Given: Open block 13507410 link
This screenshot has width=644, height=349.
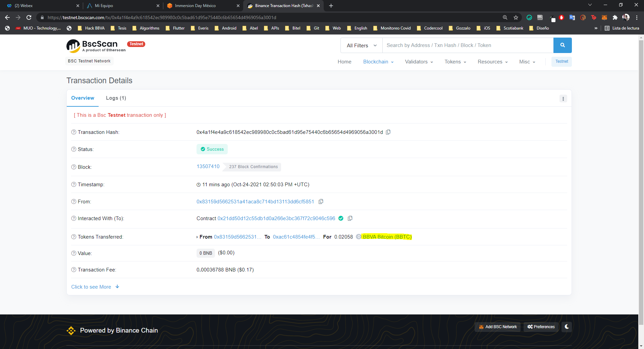Looking at the screenshot, I should [x=208, y=166].
